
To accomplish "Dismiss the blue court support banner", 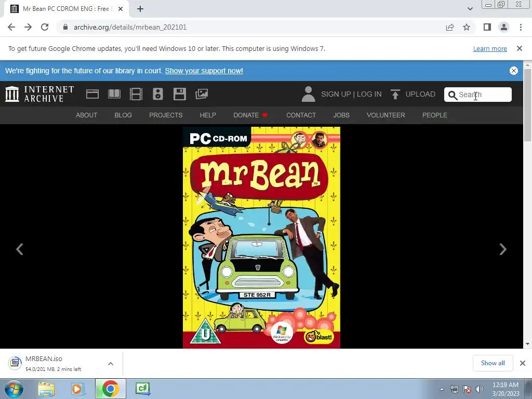I will (x=514, y=71).
